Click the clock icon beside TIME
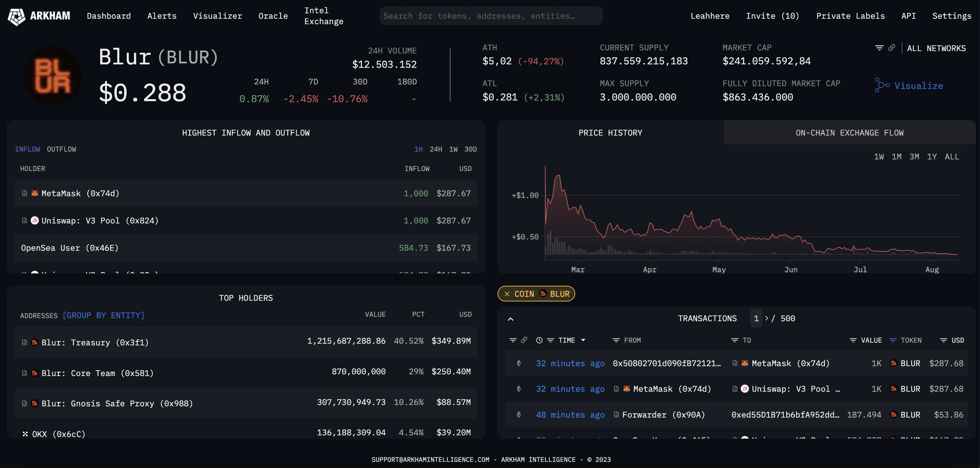This screenshot has width=980, height=468. tap(539, 340)
